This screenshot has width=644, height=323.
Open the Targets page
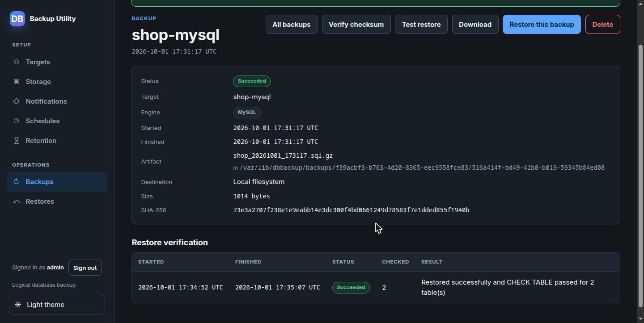[57, 62]
